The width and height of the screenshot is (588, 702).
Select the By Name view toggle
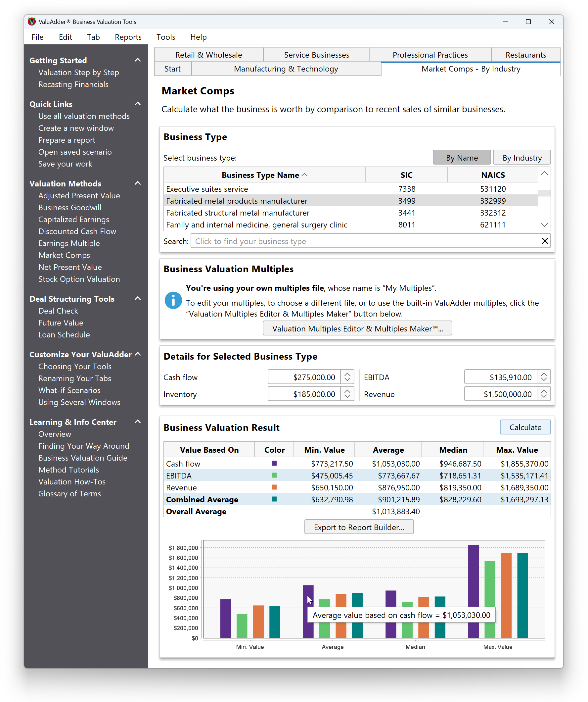pyautogui.click(x=462, y=157)
